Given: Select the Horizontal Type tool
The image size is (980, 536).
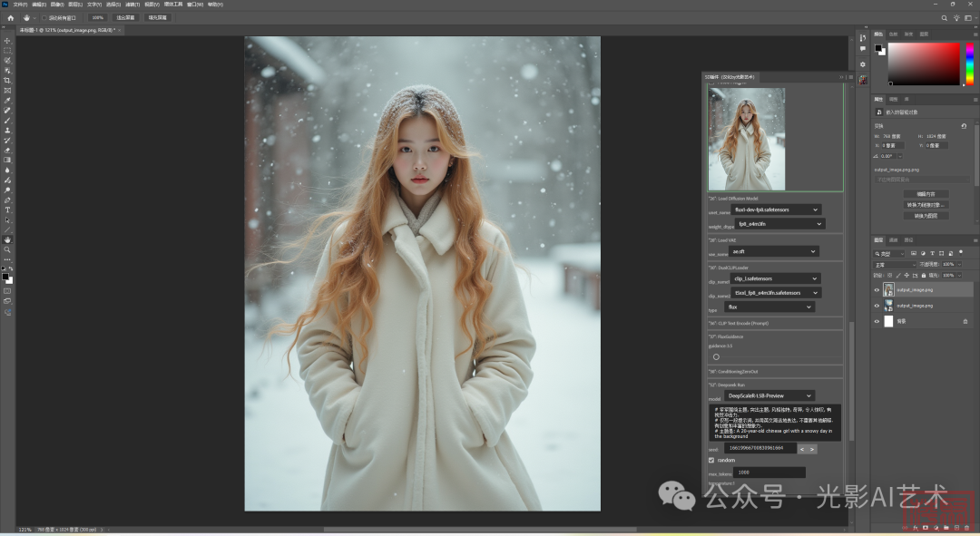Looking at the screenshot, I should click(7, 210).
